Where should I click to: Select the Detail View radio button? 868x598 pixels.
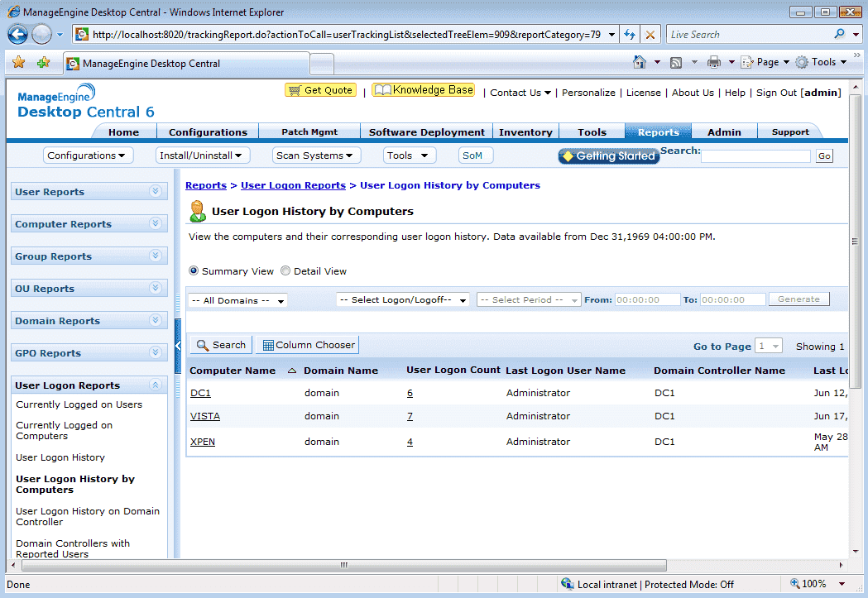[x=285, y=270]
